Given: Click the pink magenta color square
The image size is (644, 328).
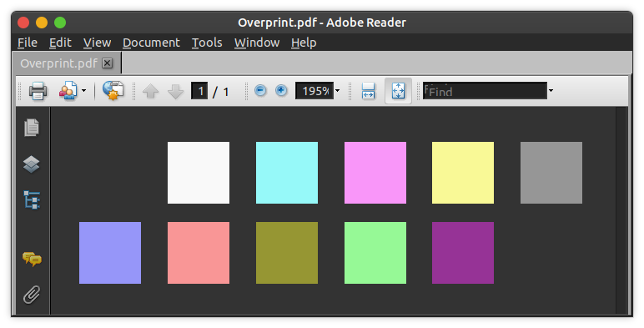Looking at the screenshot, I should pyautogui.click(x=375, y=173).
